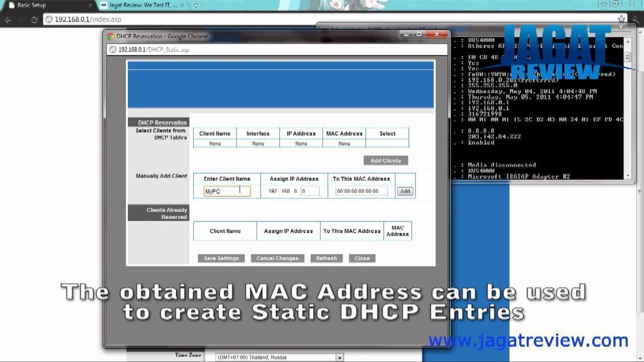
Task: Click the MyPC client name input field
Action: 226,191
